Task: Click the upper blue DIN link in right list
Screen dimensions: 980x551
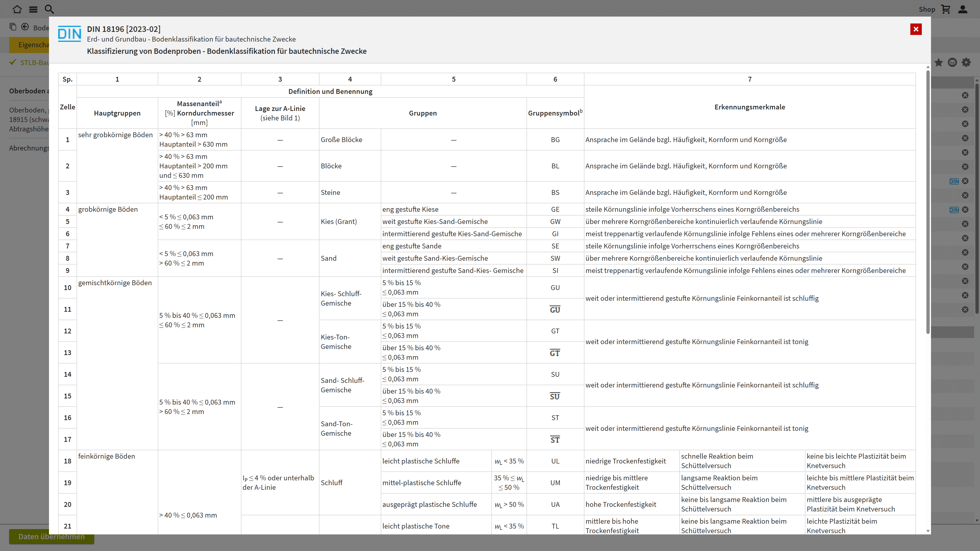Action: point(954,181)
